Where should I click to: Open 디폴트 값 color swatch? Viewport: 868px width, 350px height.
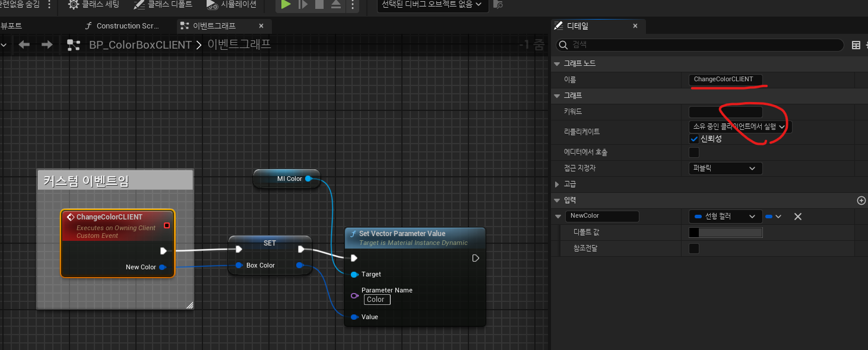[x=726, y=233]
